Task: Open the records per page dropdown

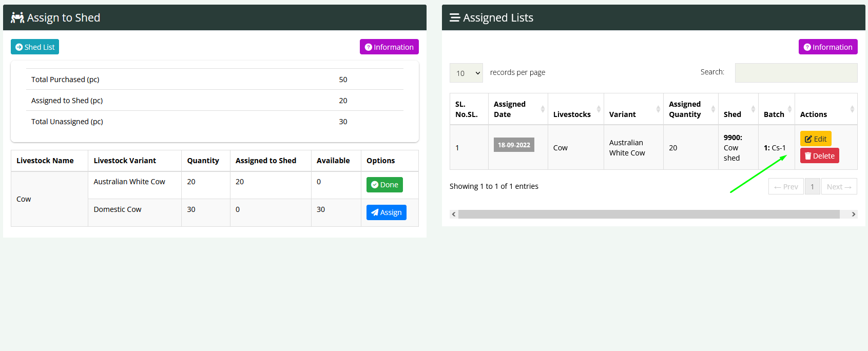Action: (x=466, y=73)
